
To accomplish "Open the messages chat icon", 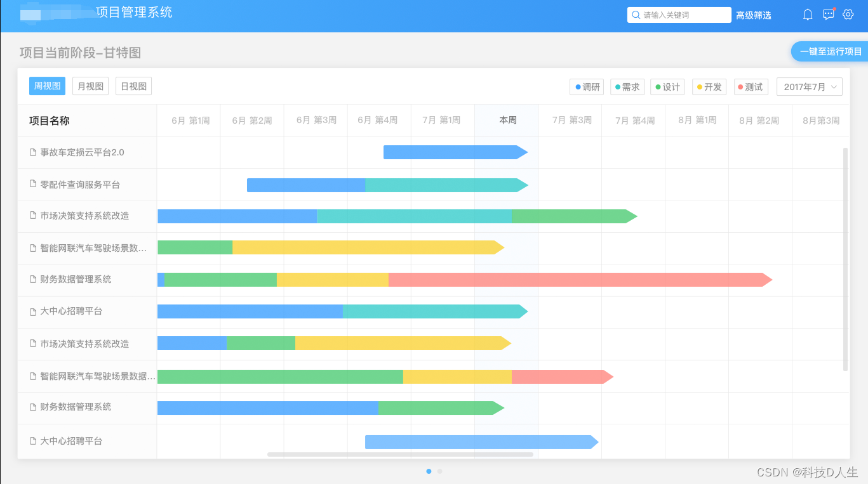I will [x=828, y=15].
